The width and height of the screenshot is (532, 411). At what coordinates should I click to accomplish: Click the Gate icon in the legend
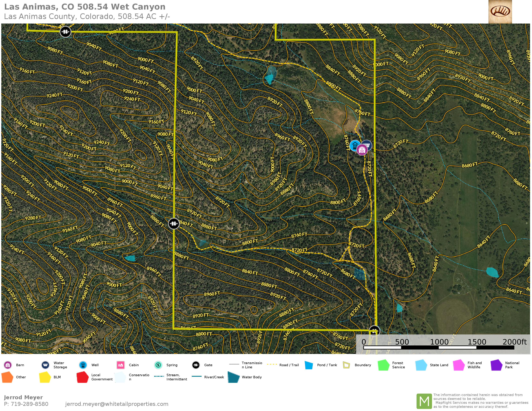(x=196, y=365)
